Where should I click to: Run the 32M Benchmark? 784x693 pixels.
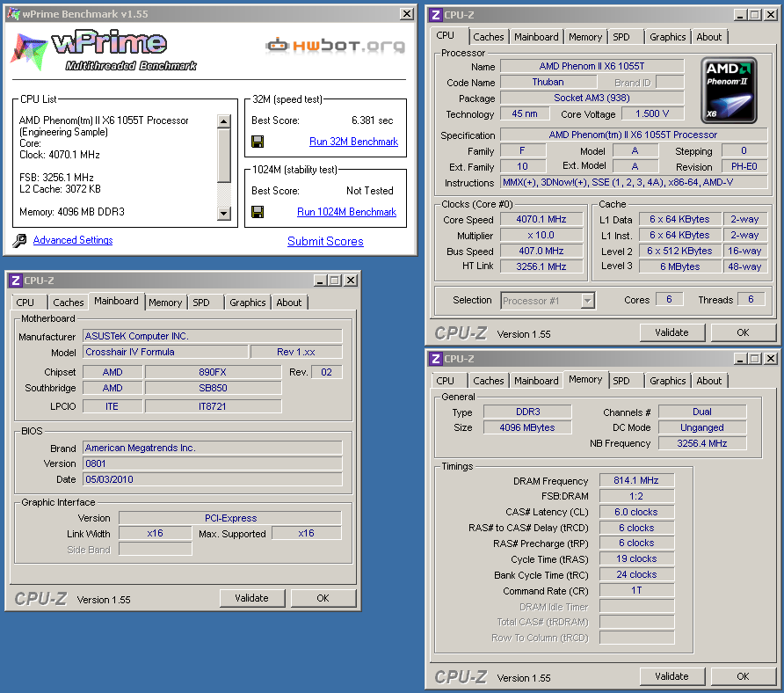tap(353, 142)
